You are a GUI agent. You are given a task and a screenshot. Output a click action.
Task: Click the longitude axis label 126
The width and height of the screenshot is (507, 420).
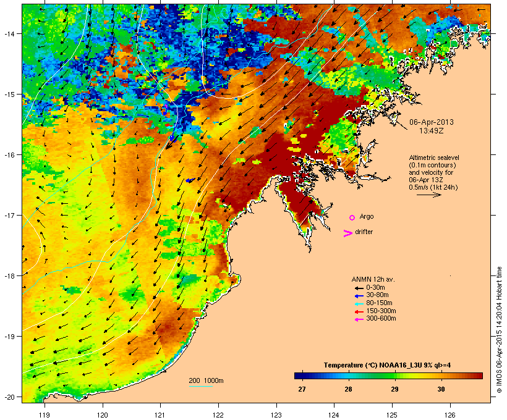point(450,415)
